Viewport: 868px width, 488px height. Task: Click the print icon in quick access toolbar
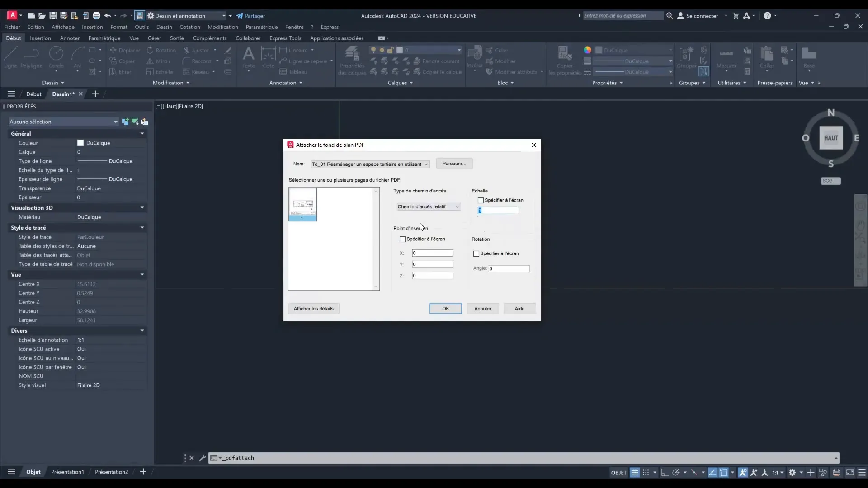pyautogui.click(x=96, y=16)
